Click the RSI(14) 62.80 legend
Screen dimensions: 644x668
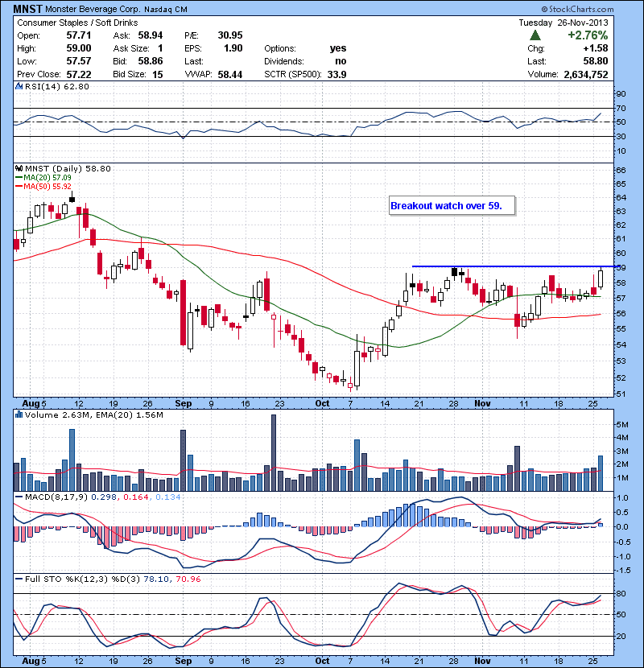[57, 86]
